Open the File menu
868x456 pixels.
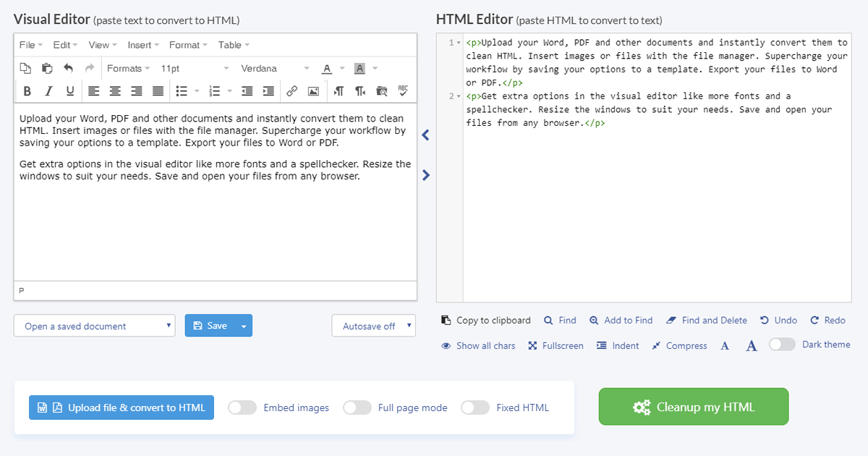(29, 44)
